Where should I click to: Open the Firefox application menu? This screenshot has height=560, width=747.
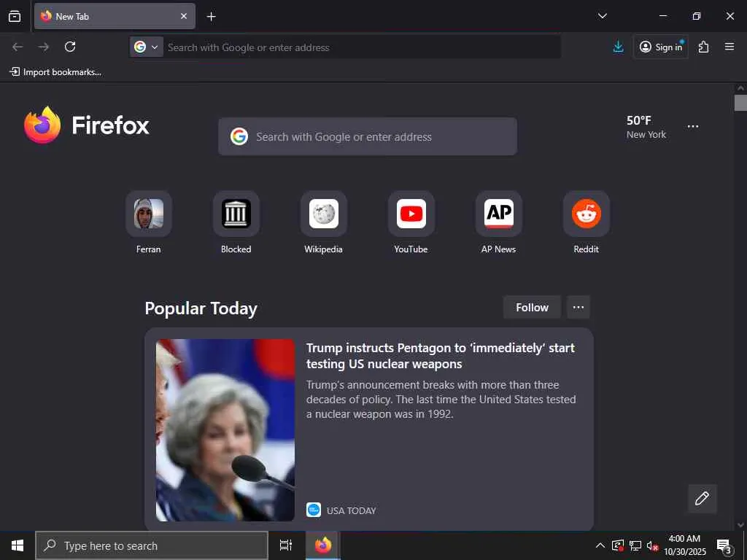[729, 47]
